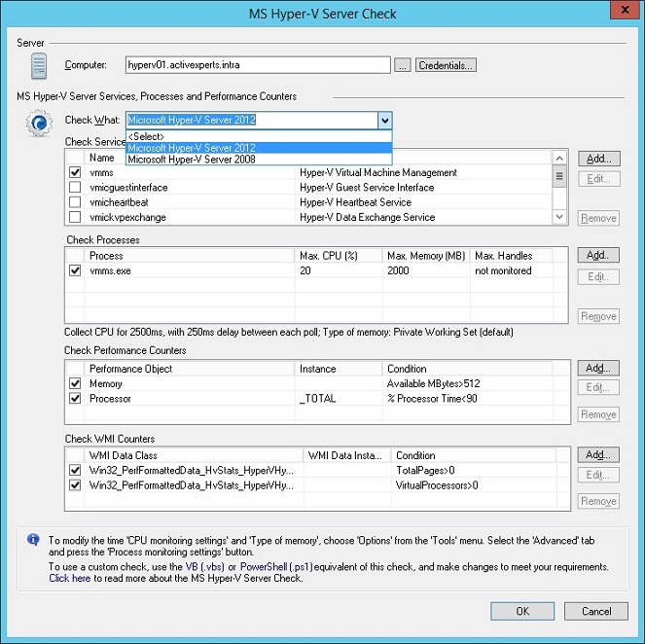Click the blue information icon
Screen dimensions: 645x644
[x=33, y=539]
